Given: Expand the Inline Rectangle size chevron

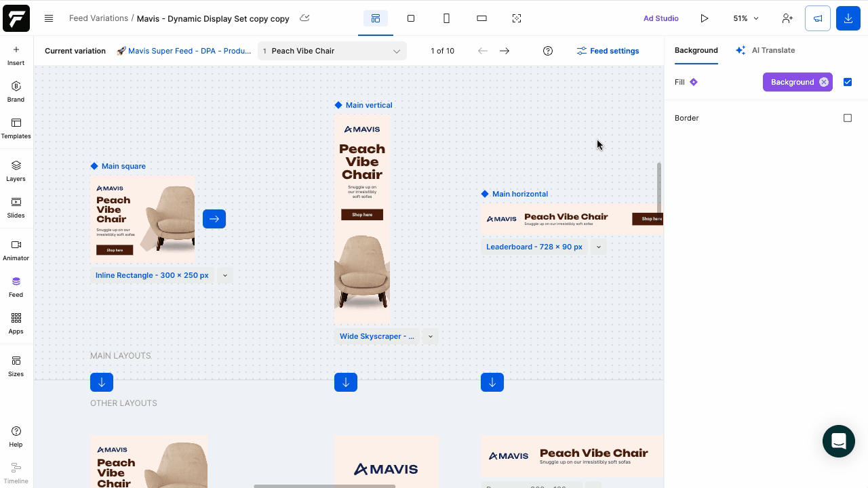Looking at the screenshot, I should [x=225, y=275].
